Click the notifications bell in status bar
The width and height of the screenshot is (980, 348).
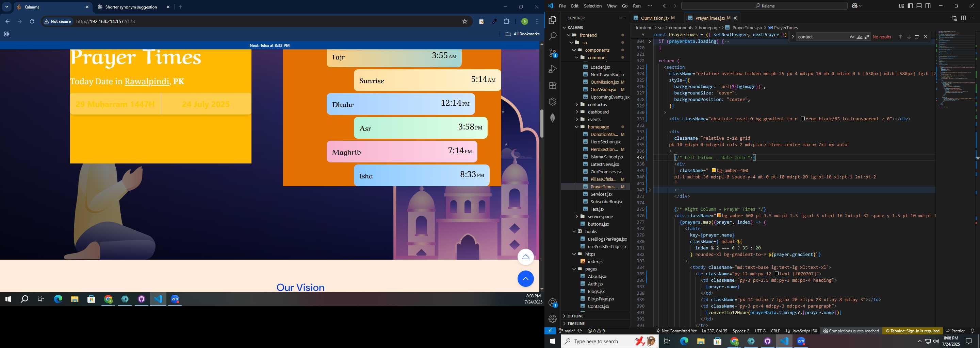(x=973, y=331)
